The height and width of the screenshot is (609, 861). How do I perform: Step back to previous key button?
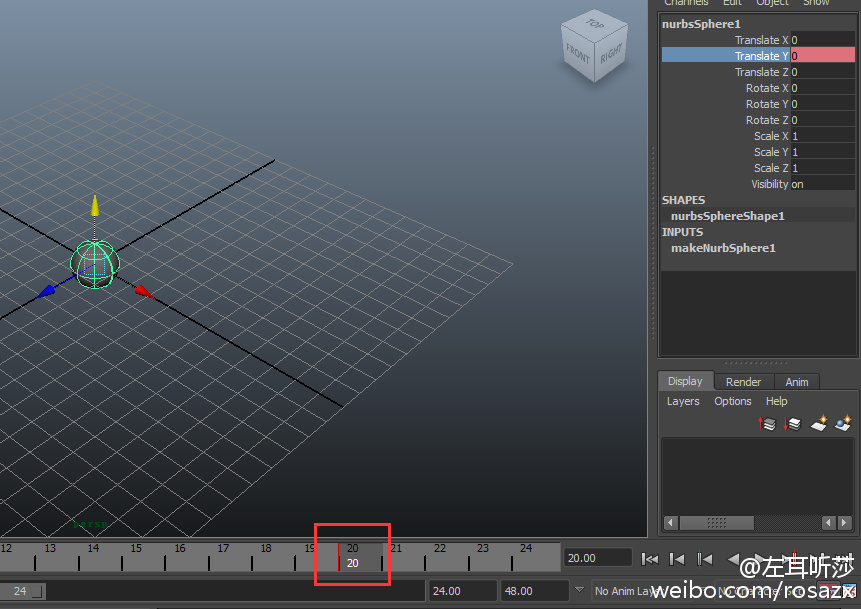(x=705, y=559)
